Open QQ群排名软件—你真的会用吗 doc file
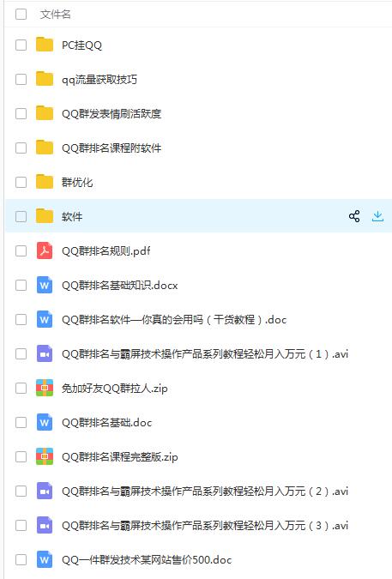Screen dimensions: 392x579 click(x=174, y=319)
